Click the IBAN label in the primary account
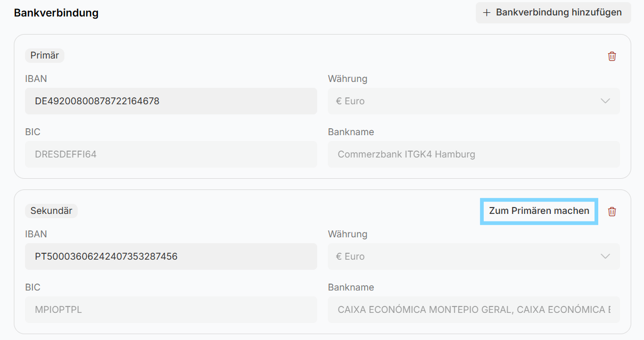 tap(36, 79)
